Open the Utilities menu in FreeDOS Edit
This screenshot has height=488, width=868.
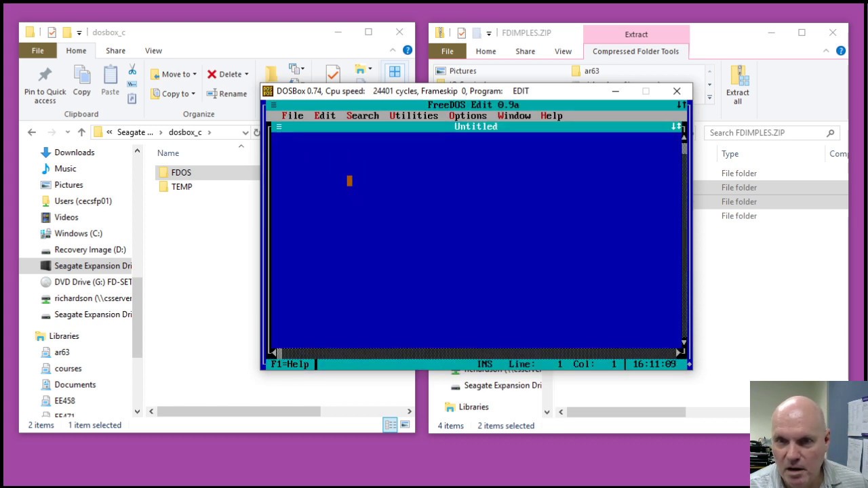[414, 116]
